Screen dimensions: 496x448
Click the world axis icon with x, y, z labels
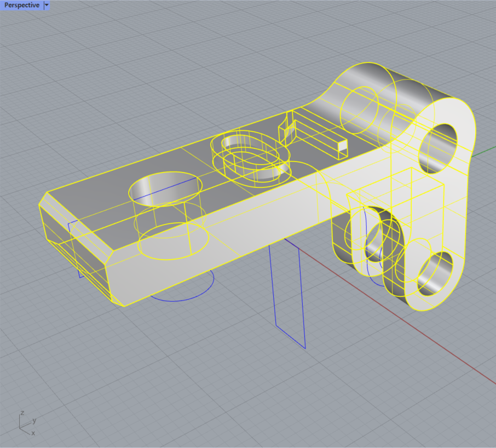(27, 423)
